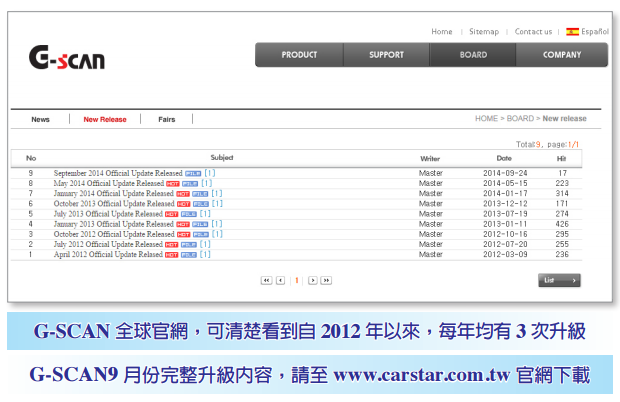
Task: Open the Contact us link
Action: [x=533, y=32]
